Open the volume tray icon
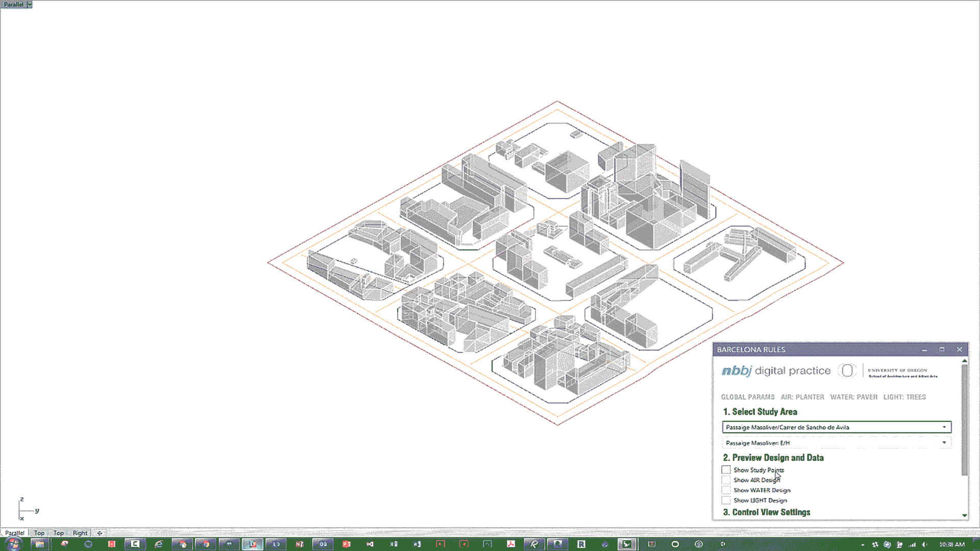 coord(924,544)
